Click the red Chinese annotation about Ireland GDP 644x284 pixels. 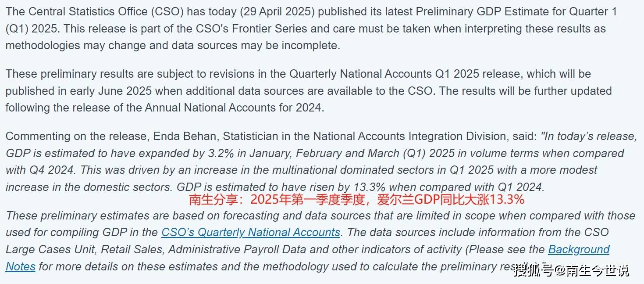coord(356,200)
